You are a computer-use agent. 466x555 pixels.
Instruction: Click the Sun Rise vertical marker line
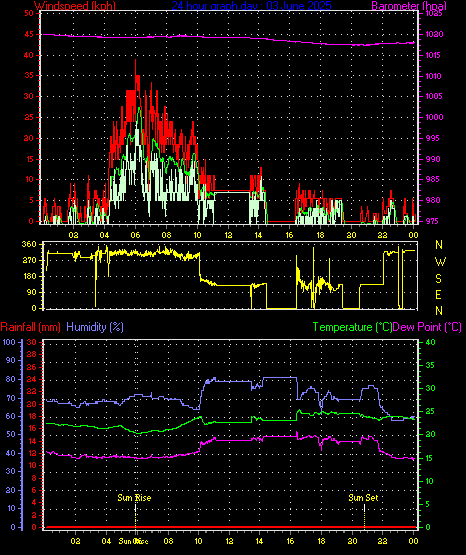click(136, 516)
